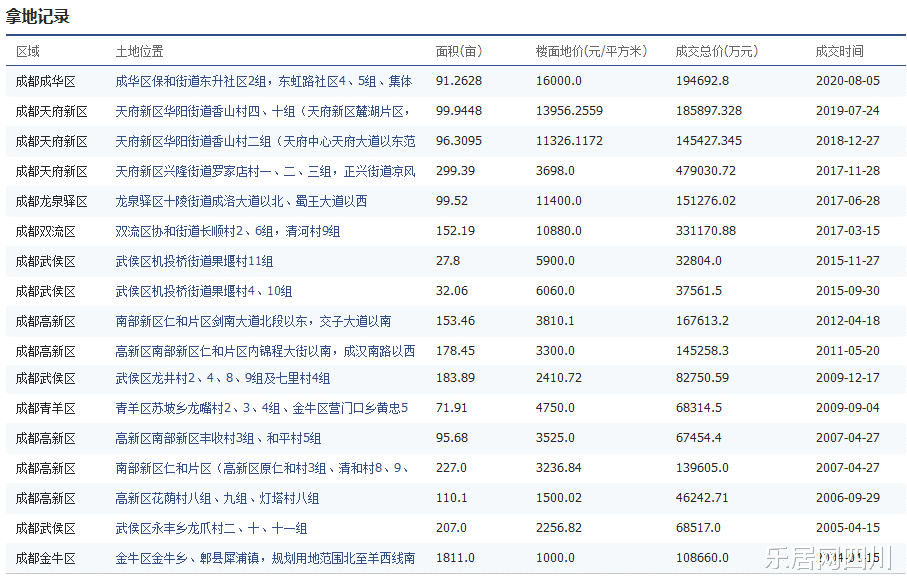Click the 楼面地价(元/平方米) column header

pos(591,52)
